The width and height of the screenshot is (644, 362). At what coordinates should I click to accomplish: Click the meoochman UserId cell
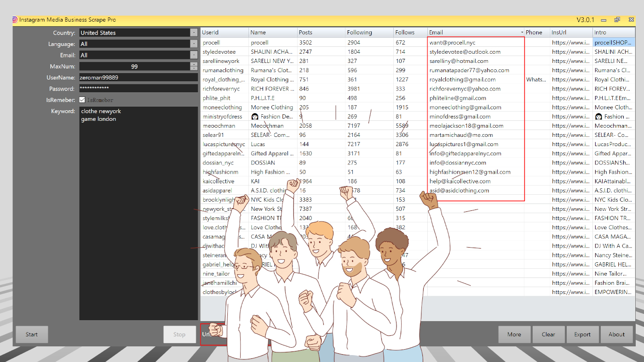(224, 126)
